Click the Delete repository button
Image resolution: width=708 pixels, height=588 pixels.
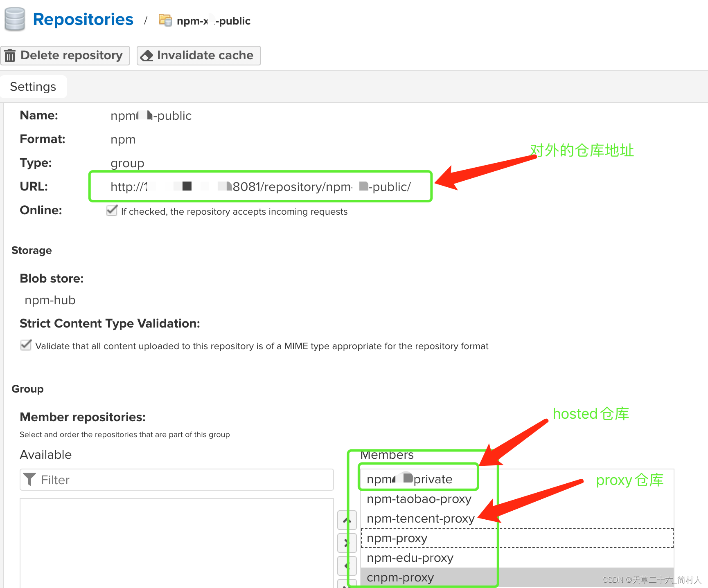click(65, 55)
